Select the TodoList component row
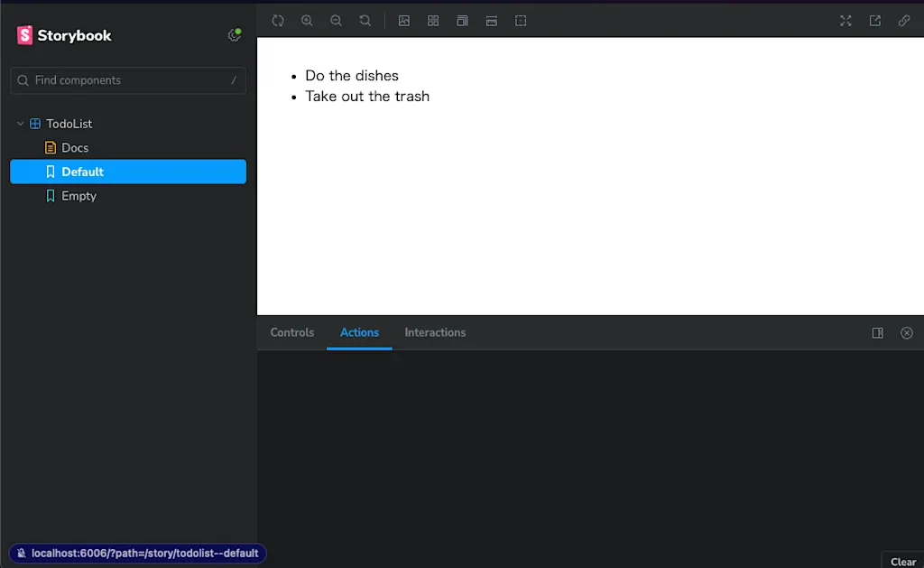 [128, 124]
